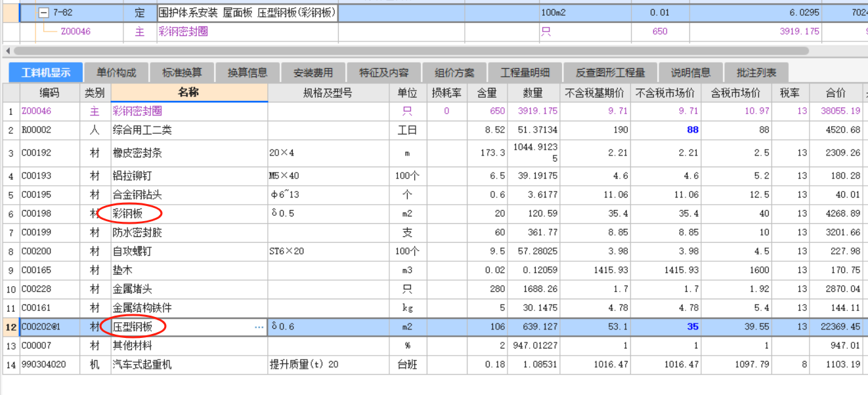The width and height of the screenshot is (868, 395).
Task: Click the 类别 column header
Action: [x=95, y=93]
